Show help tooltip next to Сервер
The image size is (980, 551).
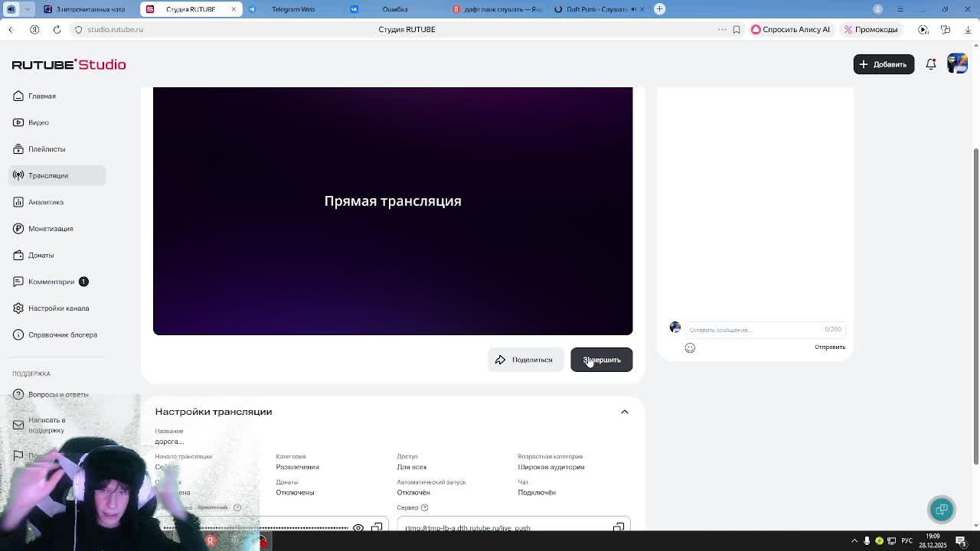(425, 507)
